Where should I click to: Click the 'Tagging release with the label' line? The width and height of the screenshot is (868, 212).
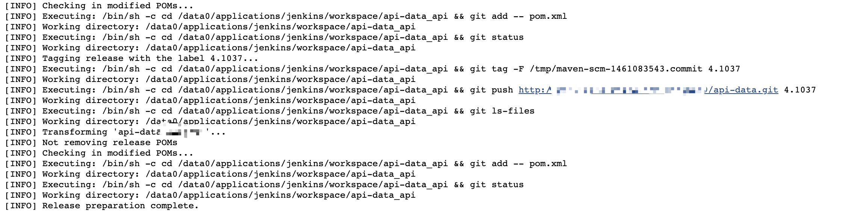(x=150, y=59)
